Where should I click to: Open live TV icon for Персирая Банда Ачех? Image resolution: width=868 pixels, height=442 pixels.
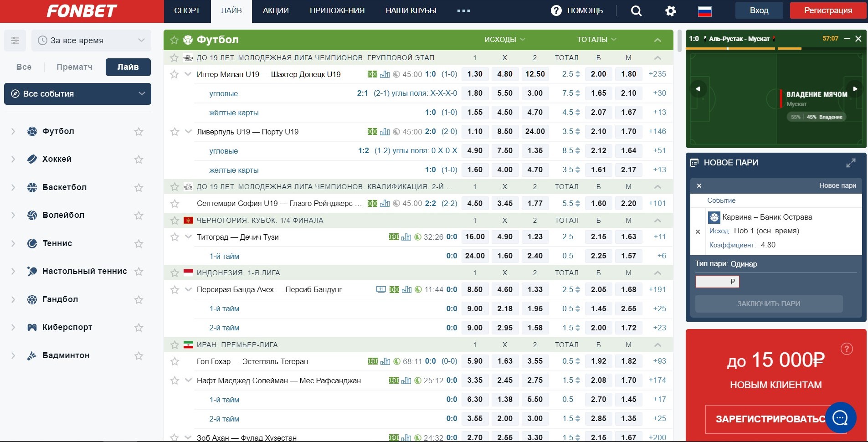[x=381, y=289]
